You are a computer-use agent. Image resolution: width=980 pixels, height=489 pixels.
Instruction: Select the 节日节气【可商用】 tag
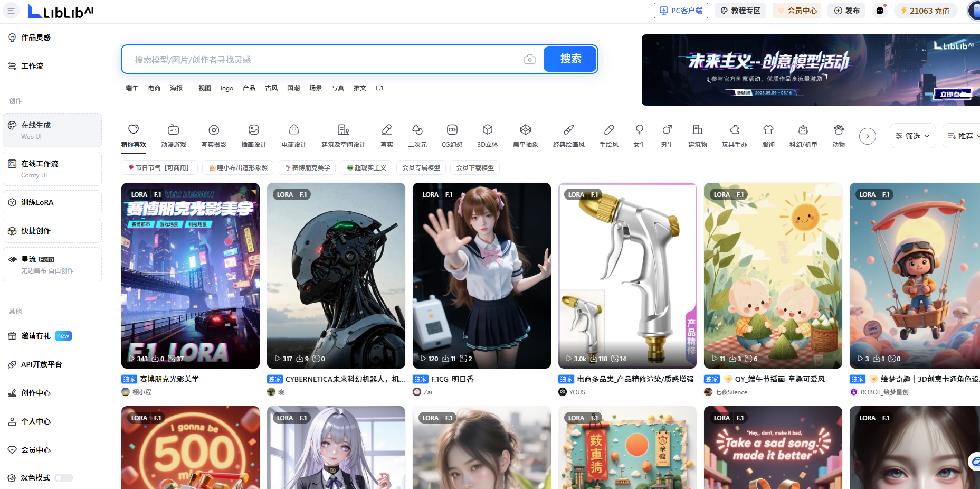tap(159, 167)
